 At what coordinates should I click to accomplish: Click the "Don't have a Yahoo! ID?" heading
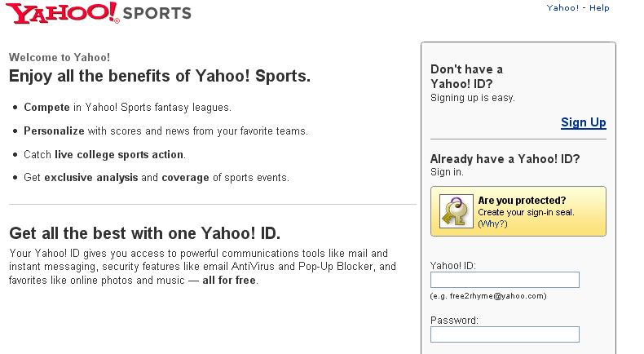point(466,76)
